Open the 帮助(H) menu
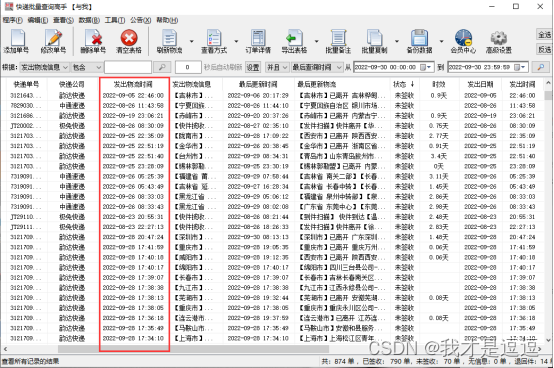The height and width of the screenshot is (368, 554). (167, 20)
